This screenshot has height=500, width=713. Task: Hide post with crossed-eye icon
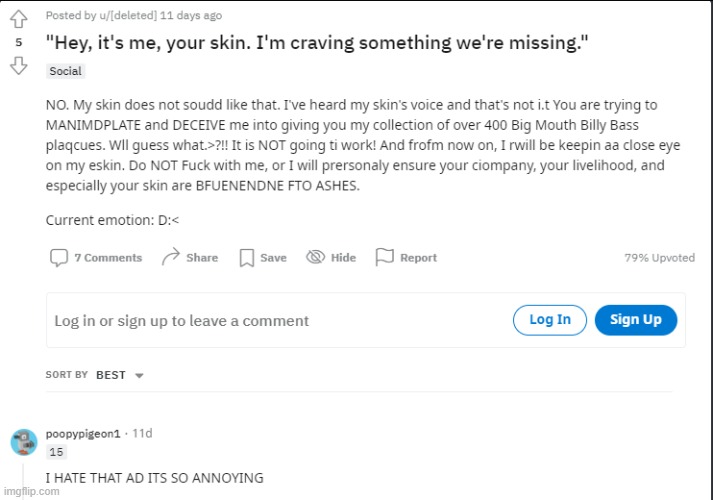tap(315, 257)
